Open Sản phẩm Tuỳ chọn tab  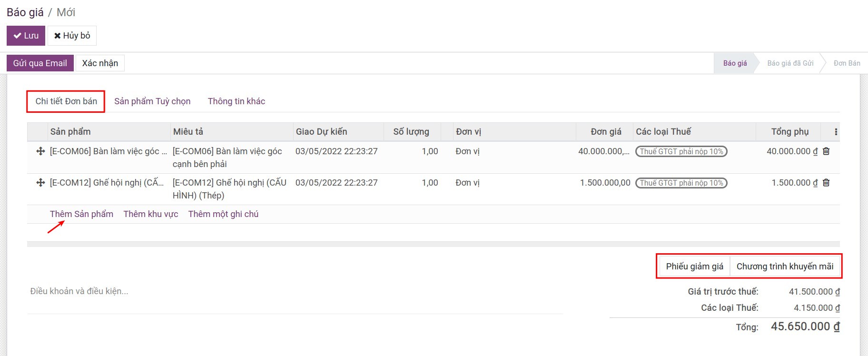coord(152,101)
